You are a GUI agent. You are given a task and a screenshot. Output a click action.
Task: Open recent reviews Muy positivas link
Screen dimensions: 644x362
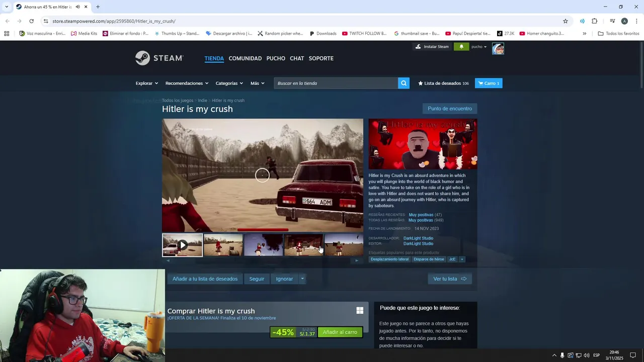click(x=421, y=215)
